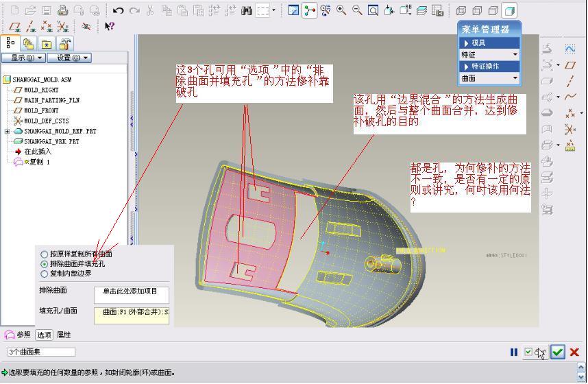Click the reorient view icon
This screenshot has width=588, height=384.
point(389,10)
